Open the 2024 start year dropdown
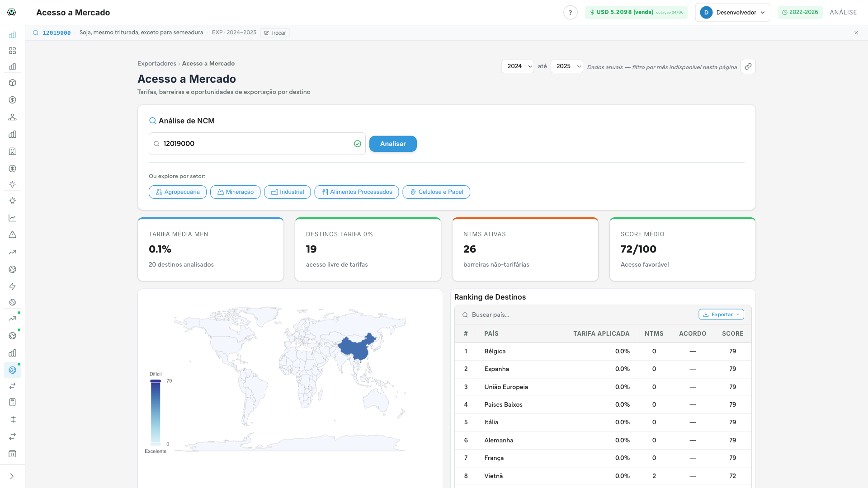The image size is (868, 488). click(518, 66)
